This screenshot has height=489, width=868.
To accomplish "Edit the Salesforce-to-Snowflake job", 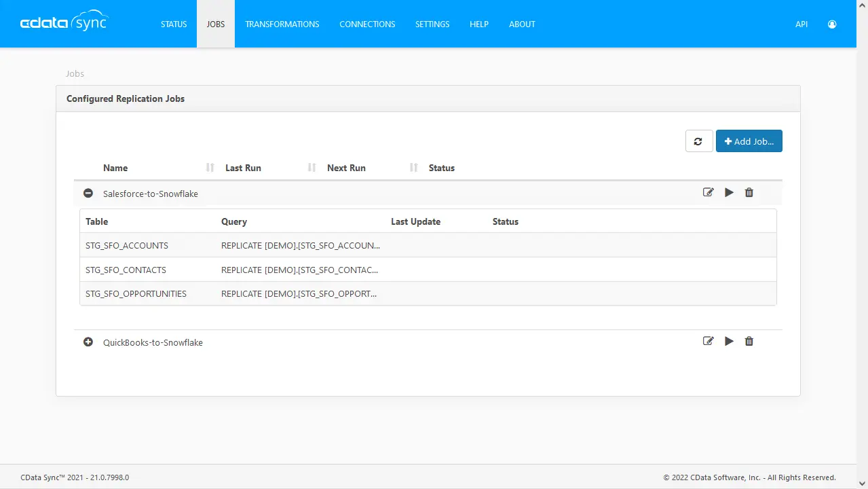I will (x=708, y=192).
